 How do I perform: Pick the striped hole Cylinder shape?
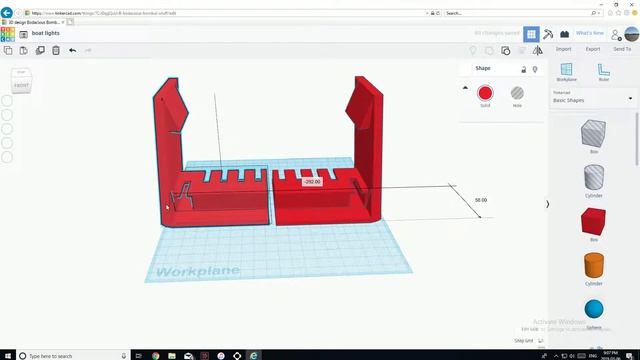tap(594, 178)
